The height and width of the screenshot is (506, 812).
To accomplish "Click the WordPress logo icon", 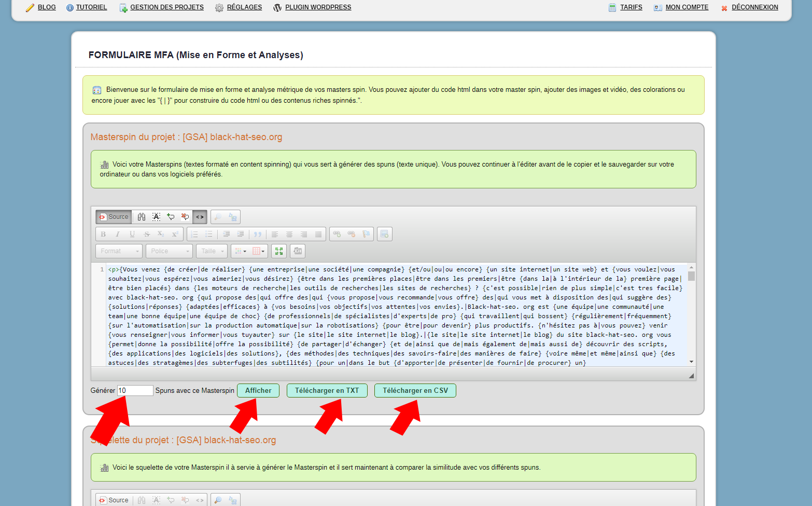I will (277, 8).
